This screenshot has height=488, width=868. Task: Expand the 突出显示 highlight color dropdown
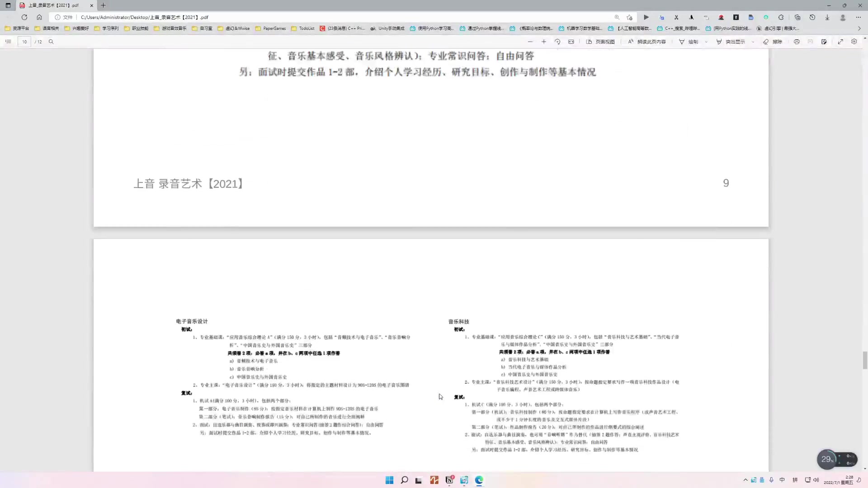click(753, 42)
